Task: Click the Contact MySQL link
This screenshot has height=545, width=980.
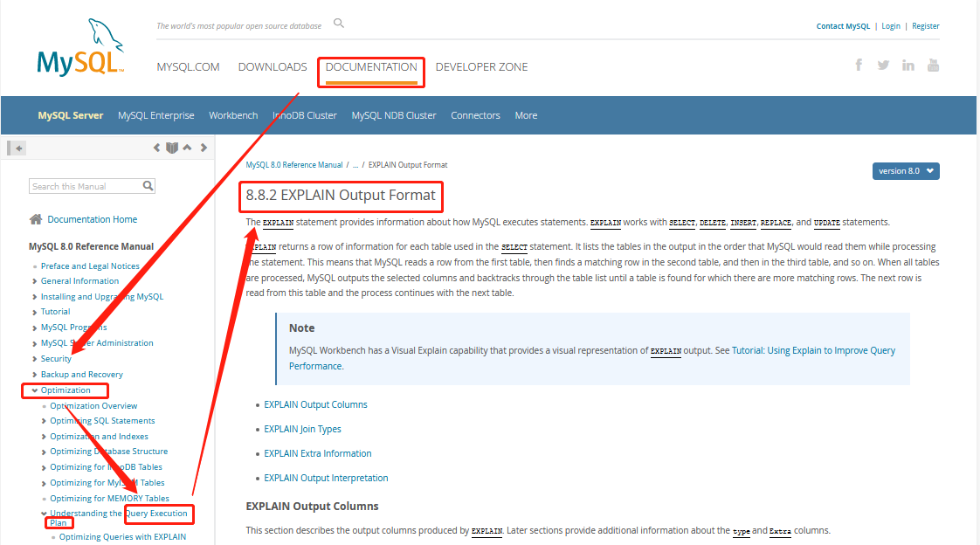Action: (x=843, y=26)
